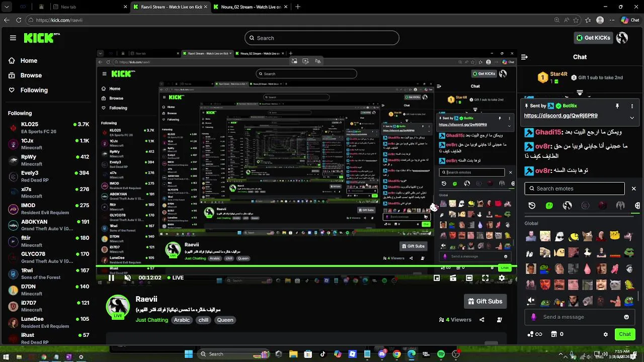The height and width of the screenshot is (362, 644).
Task: Click the LuneDee channel avatar
Action: coord(14,322)
